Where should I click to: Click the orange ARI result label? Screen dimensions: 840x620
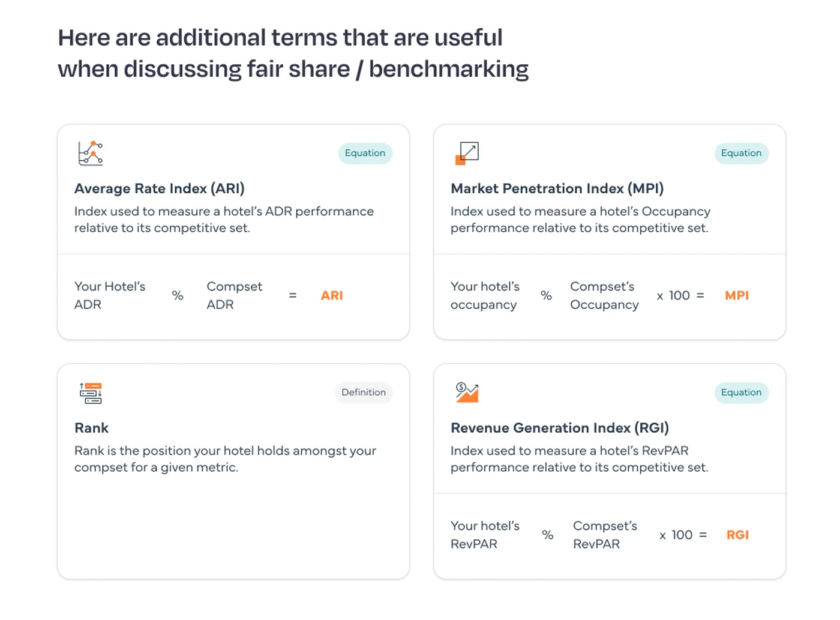coord(332,295)
